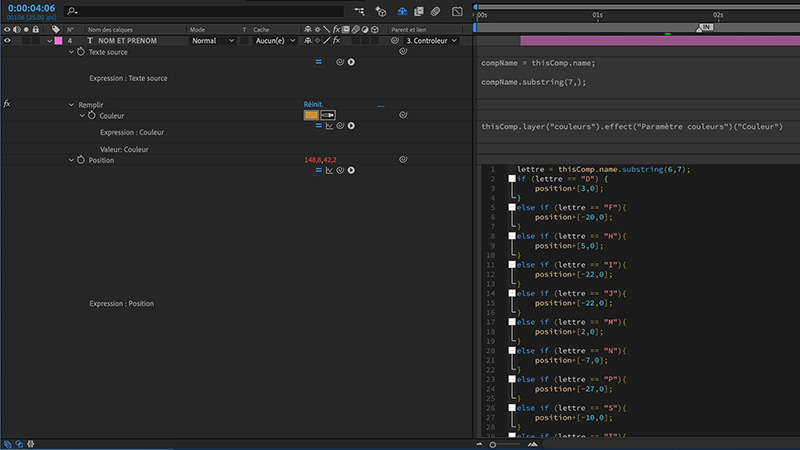Toggle Couleur stopwatch

[x=91, y=116]
